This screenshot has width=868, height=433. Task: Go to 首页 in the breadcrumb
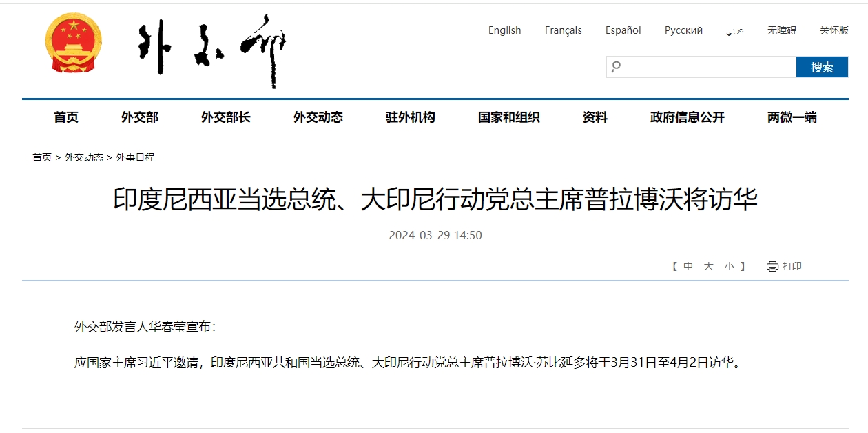[42, 157]
